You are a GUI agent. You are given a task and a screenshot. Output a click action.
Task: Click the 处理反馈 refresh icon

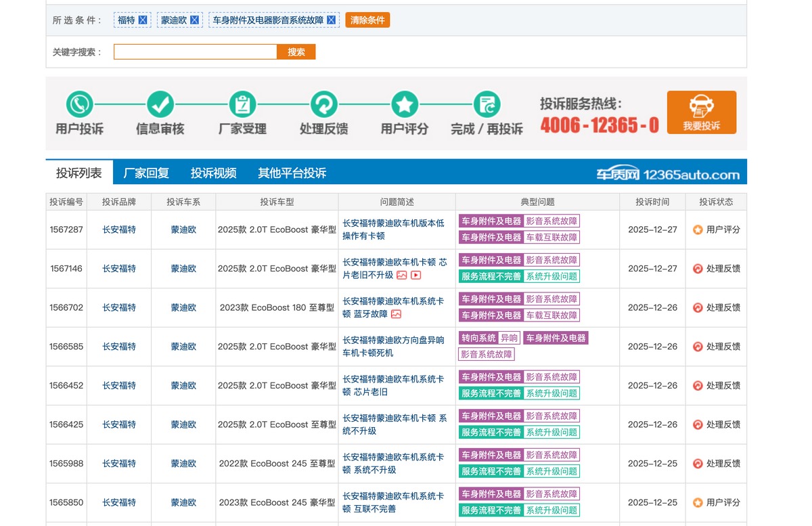[x=323, y=105]
